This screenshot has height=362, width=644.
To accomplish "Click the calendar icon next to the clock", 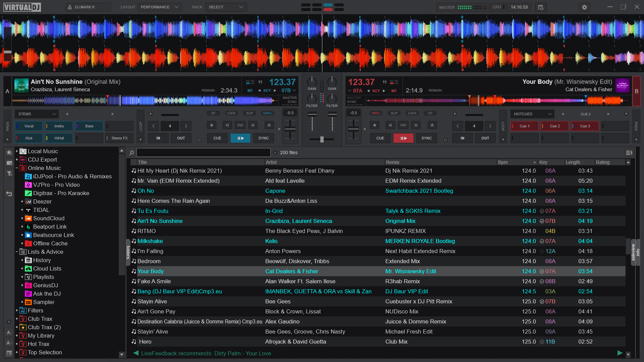I will click(x=540, y=7).
